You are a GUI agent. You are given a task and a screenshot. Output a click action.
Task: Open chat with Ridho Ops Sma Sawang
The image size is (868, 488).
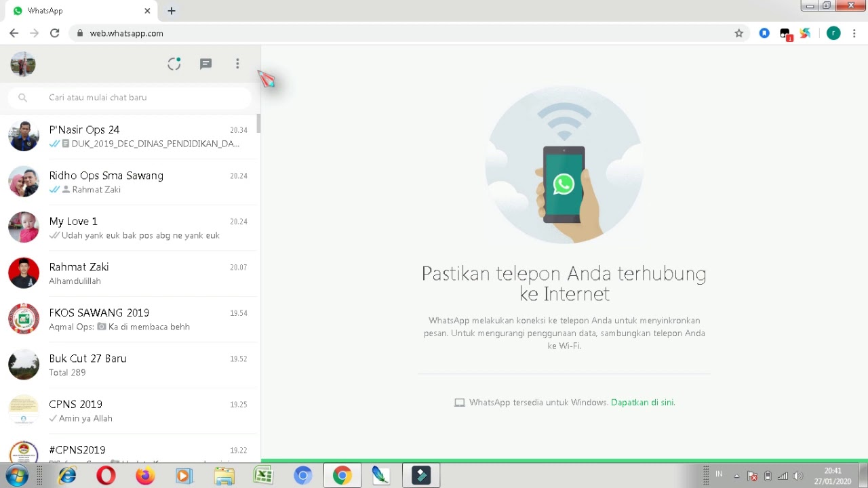[x=129, y=182]
